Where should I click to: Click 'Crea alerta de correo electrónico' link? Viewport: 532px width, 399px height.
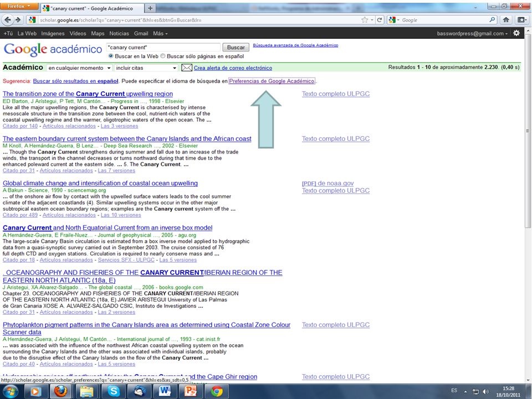coord(233,68)
